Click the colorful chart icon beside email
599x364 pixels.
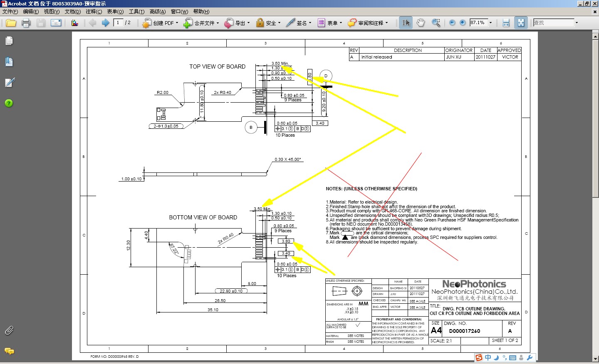(x=75, y=23)
